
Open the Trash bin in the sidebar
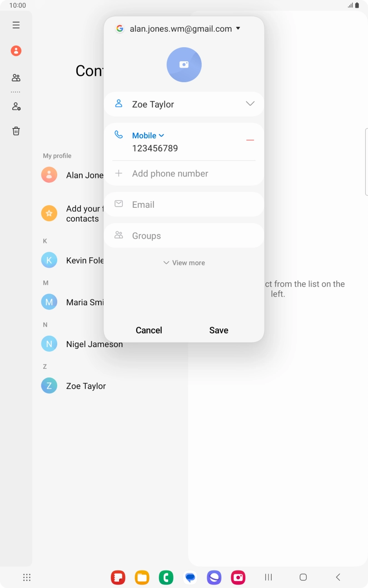pos(16,131)
